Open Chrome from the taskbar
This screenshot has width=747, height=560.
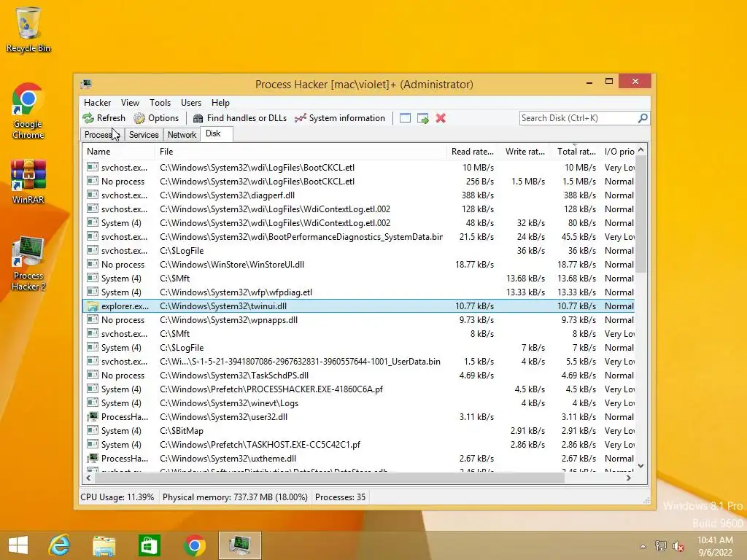tap(194, 545)
